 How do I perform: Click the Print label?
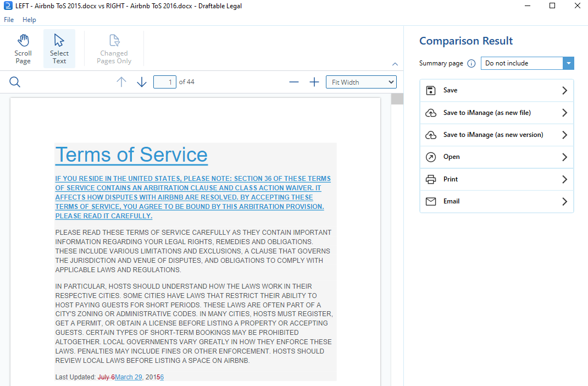click(451, 179)
